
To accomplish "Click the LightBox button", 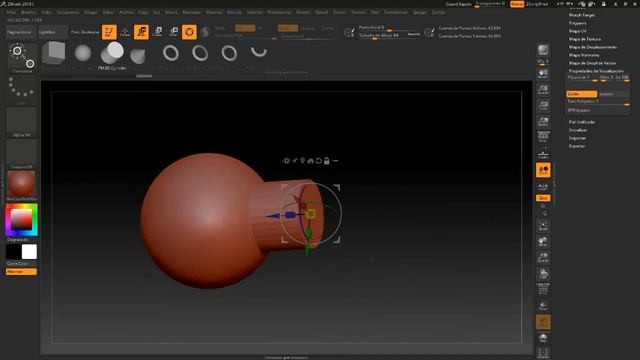I will pyautogui.click(x=52, y=32).
